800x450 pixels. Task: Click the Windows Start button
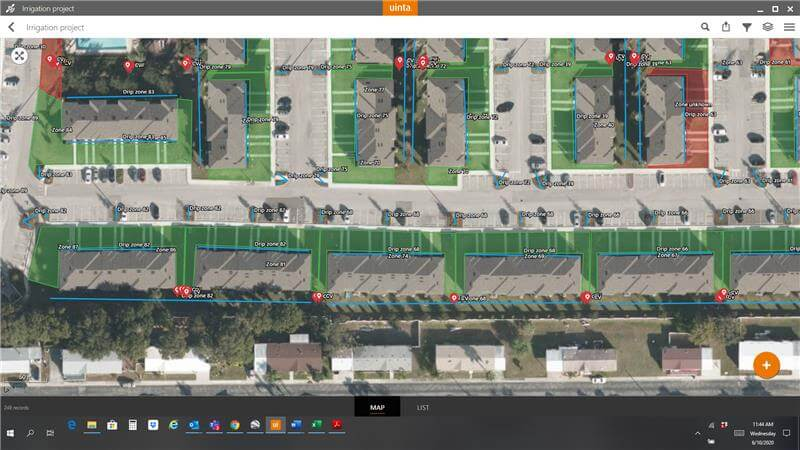coord(11,432)
